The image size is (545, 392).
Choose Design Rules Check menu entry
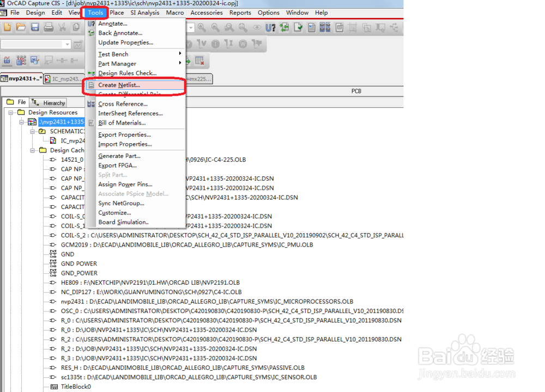(x=136, y=73)
